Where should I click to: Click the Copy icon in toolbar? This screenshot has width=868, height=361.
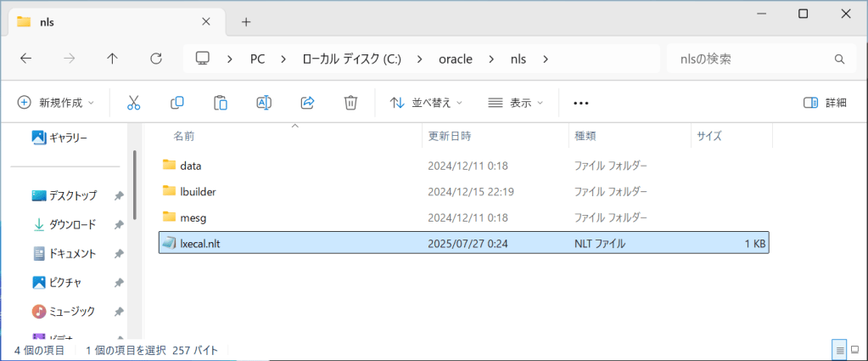tap(177, 103)
